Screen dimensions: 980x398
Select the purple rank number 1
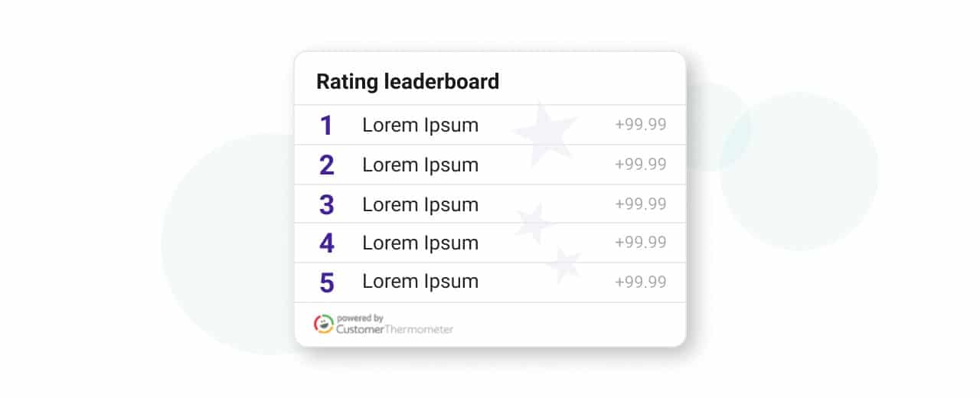pyautogui.click(x=326, y=126)
